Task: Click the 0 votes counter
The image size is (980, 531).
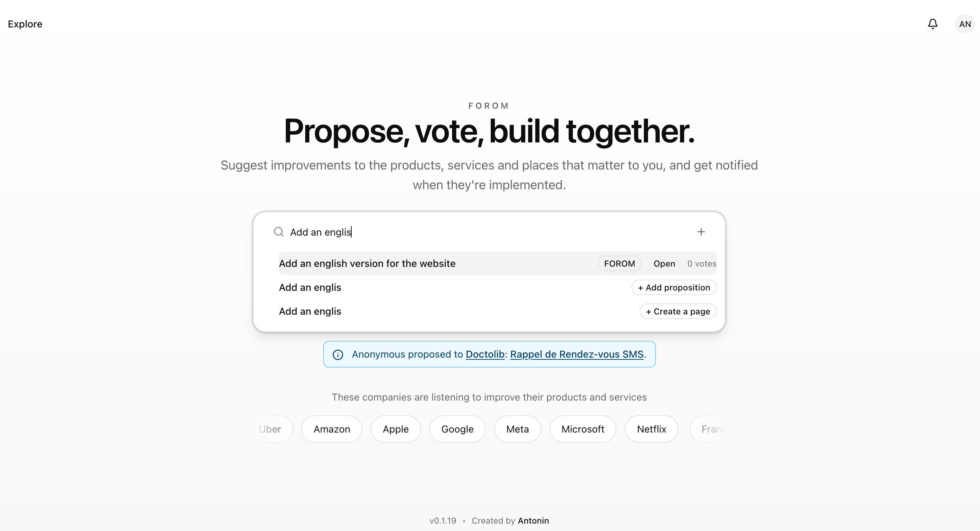Action: (x=701, y=263)
